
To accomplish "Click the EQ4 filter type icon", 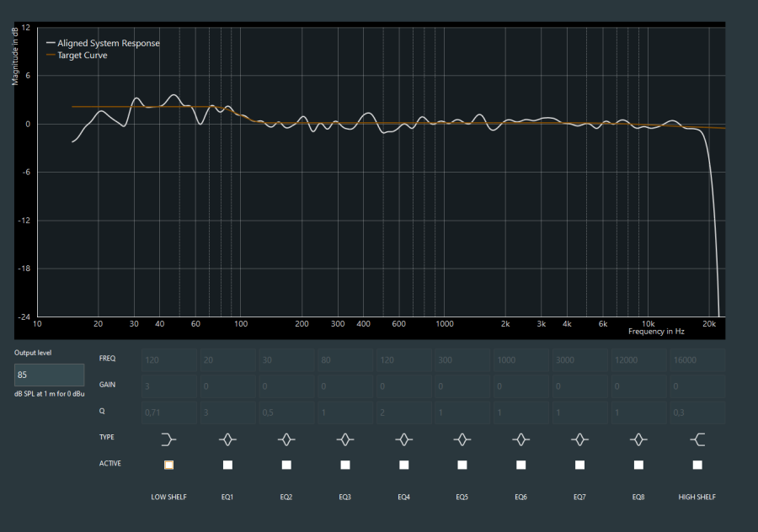I will click(403, 439).
